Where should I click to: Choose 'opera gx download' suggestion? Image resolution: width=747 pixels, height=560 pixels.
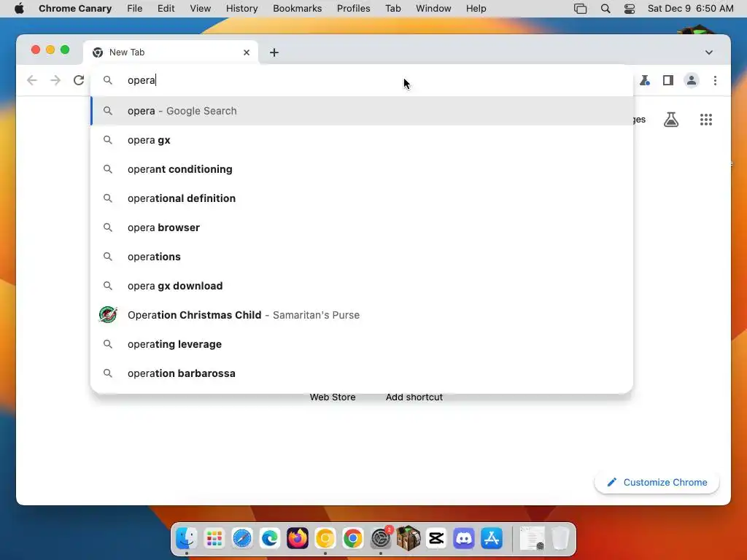tap(362, 286)
